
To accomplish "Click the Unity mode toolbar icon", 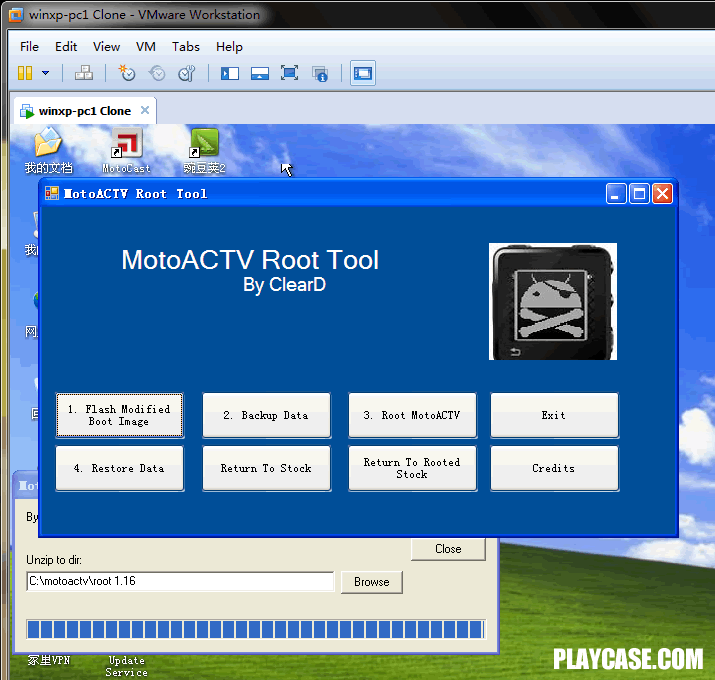I will pyautogui.click(x=320, y=73).
